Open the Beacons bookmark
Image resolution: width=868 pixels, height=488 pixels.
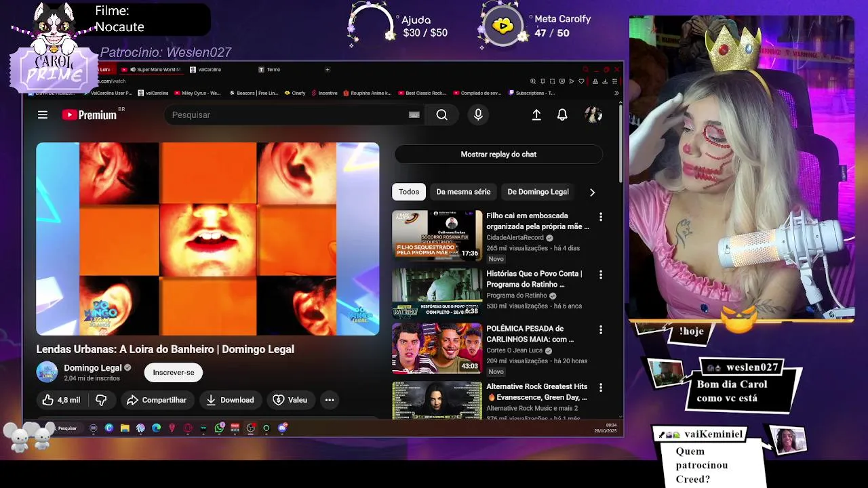254,93
